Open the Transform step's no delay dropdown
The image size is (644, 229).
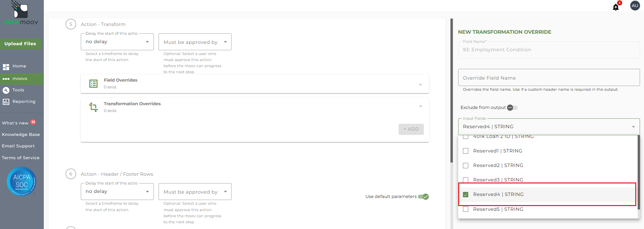[x=117, y=42]
